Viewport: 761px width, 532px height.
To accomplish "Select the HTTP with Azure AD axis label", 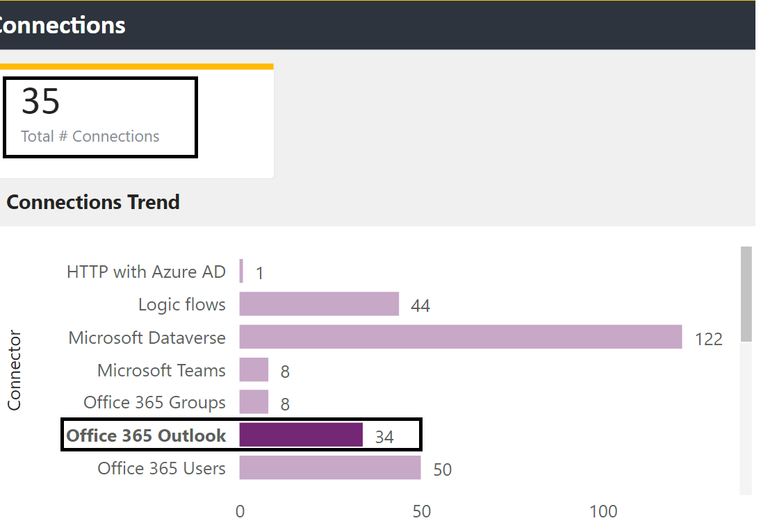I will coord(145,272).
